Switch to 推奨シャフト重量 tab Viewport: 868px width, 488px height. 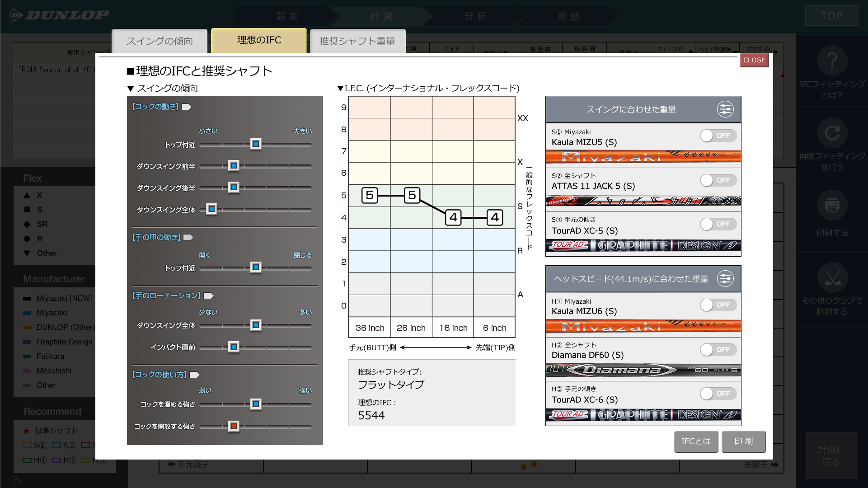[357, 41]
